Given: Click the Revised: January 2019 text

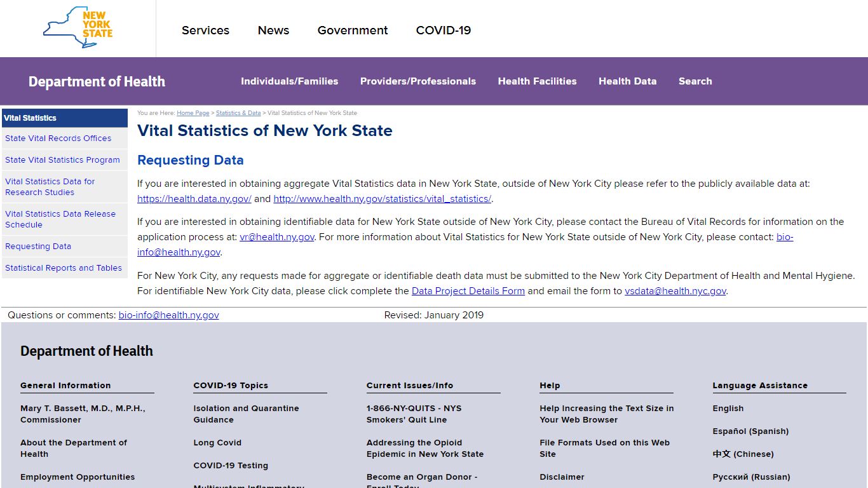Looking at the screenshot, I should pyautogui.click(x=434, y=315).
